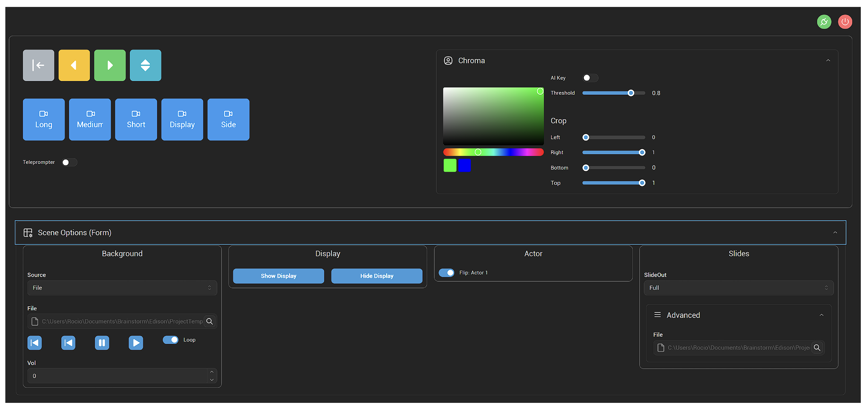
Task: Click the red power button icon
Action: [845, 22]
